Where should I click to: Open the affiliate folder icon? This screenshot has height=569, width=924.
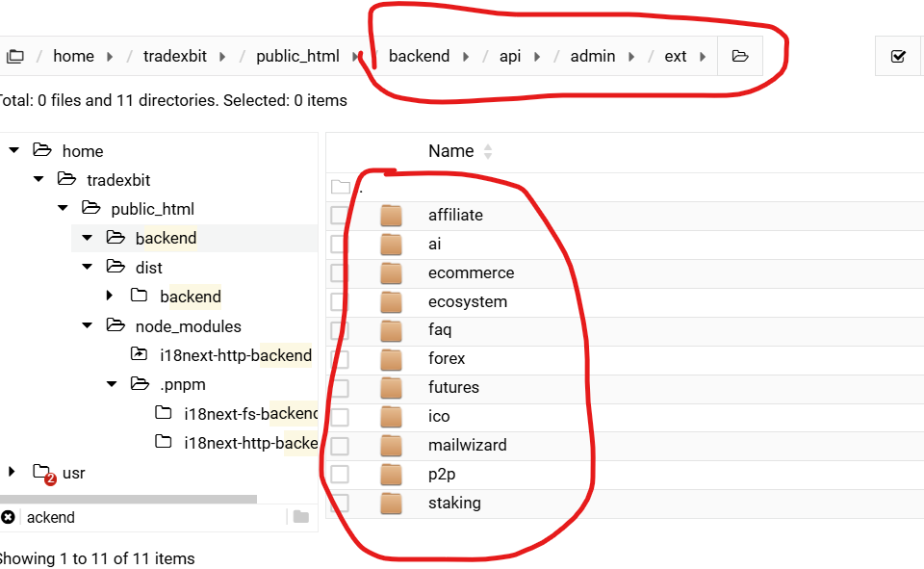(x=391, y=216)
